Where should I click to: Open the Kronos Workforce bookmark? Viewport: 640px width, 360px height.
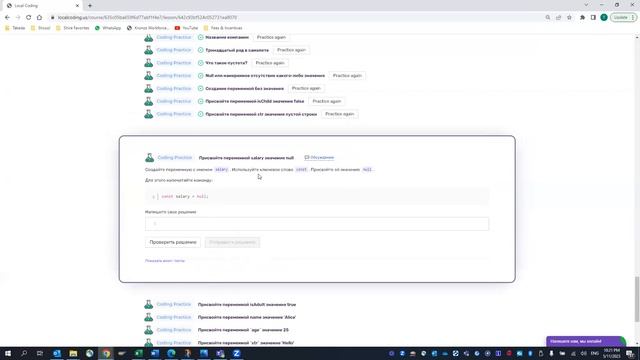[x=148, y=28]
